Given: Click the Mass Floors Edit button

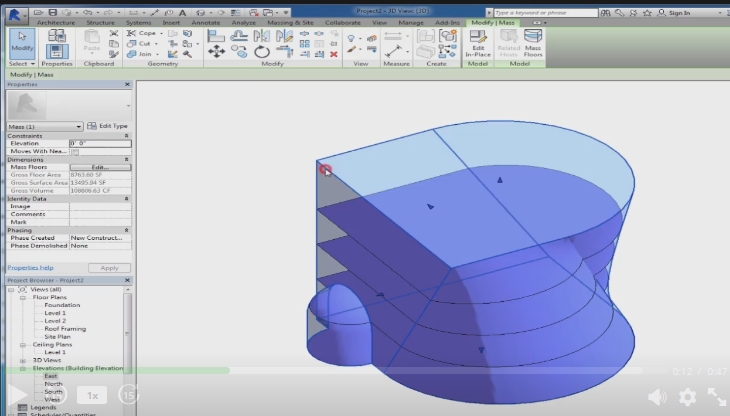Looking at the screenshot, I should [x=100, y=167].
